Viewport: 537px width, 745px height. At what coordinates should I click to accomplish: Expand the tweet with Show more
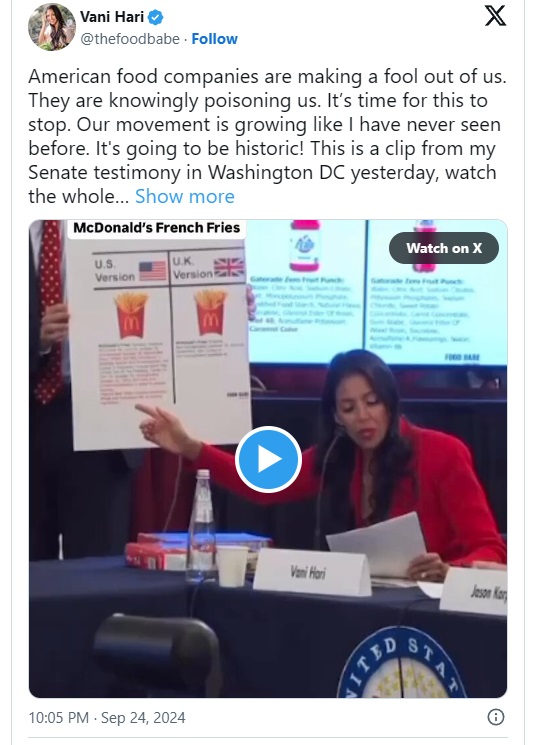pos(185,196)
